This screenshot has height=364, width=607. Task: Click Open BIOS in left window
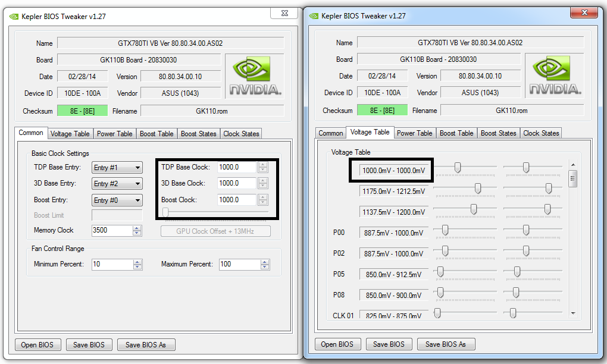(x=37, y=344)
